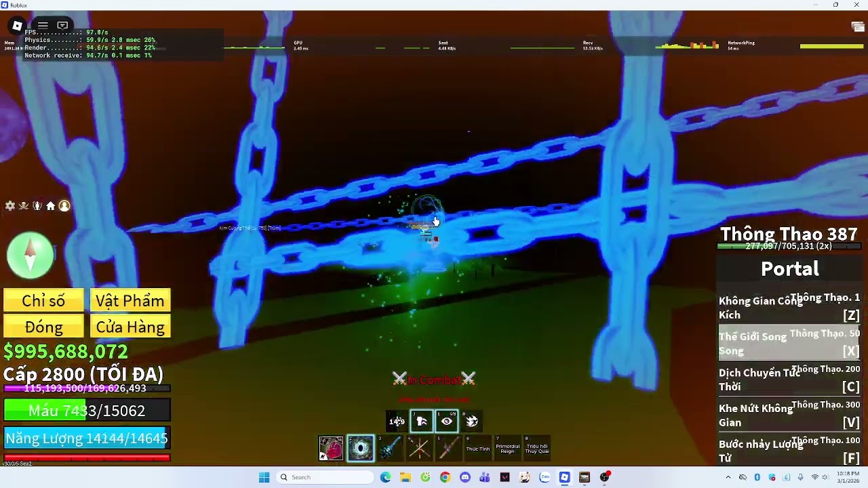Viewport: 868px width, 488px height.
Task: Open the volume speaker tray icon
Action: (x=825, y=477)
